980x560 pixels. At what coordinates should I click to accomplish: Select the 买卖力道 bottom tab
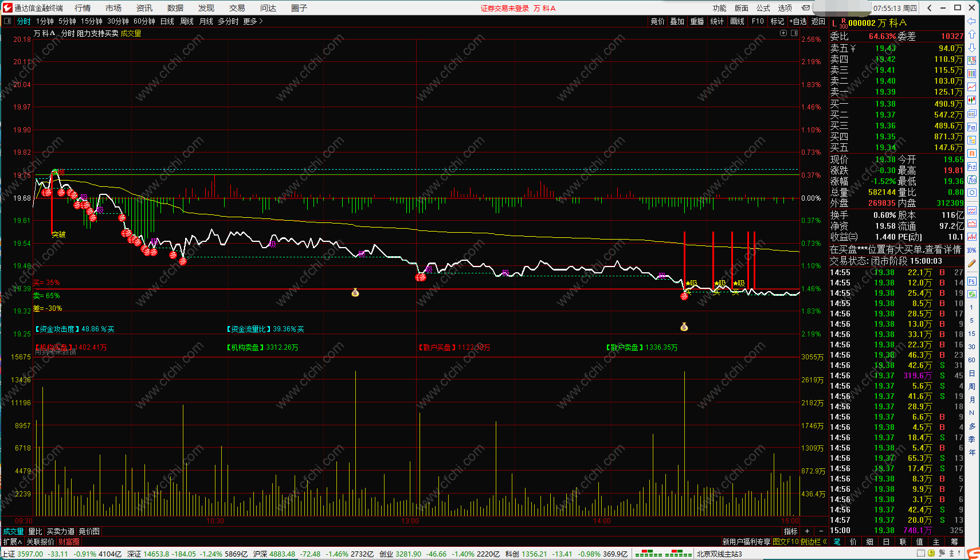(61, 531)
